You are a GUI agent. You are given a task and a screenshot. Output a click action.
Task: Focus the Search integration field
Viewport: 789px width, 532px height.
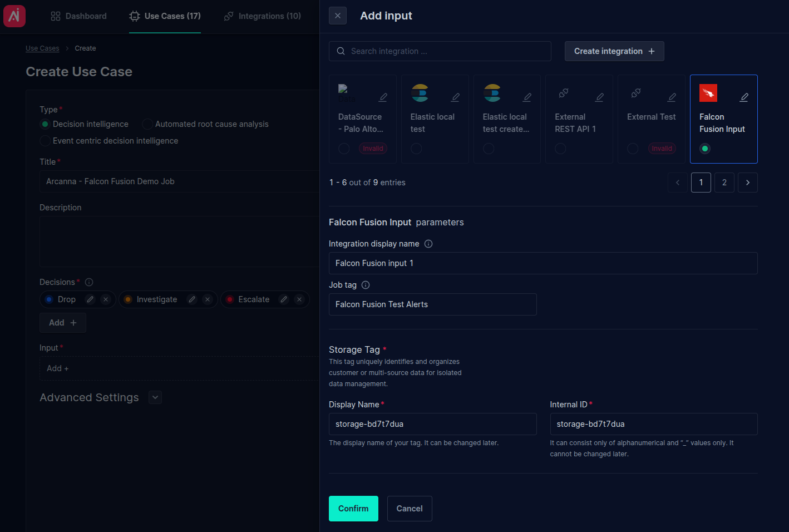(x=440, y=51)
